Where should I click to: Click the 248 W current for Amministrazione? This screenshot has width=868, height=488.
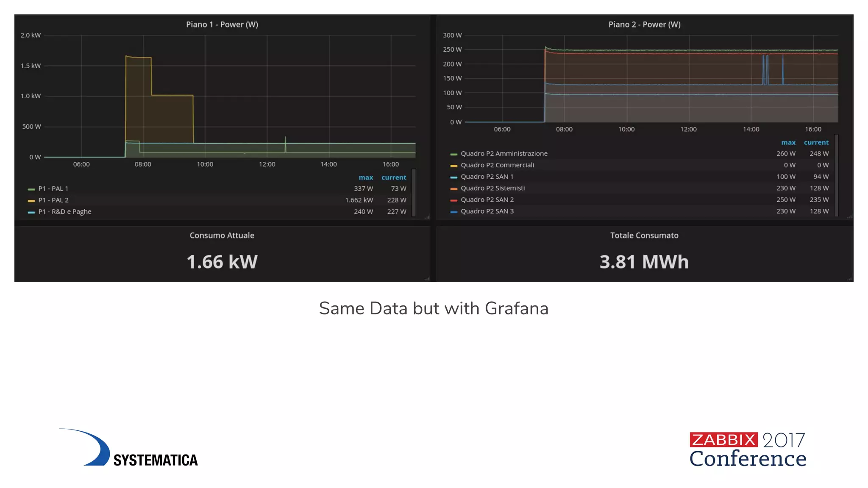[819, 153]
